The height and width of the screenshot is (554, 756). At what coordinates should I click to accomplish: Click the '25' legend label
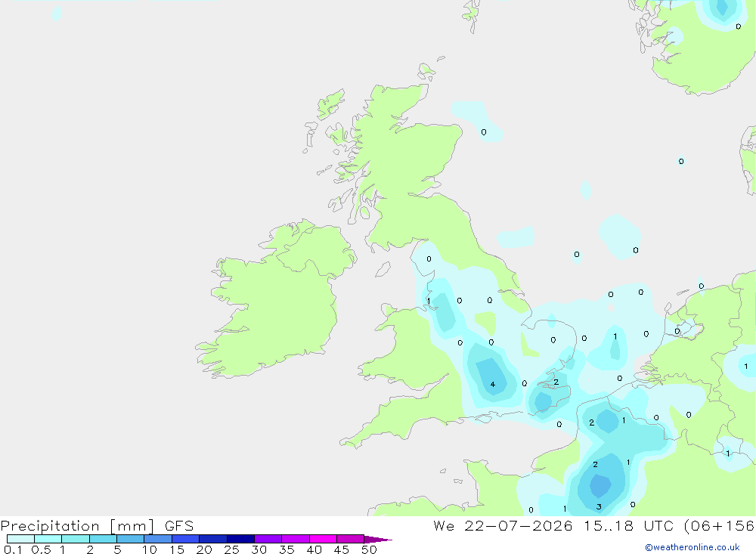click(231, 549)
